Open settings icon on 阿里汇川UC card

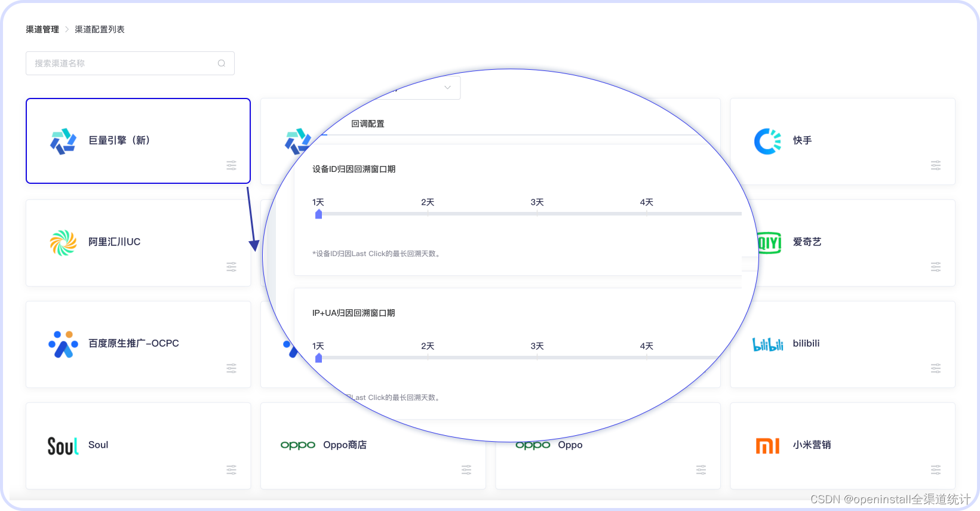[232, 267]
